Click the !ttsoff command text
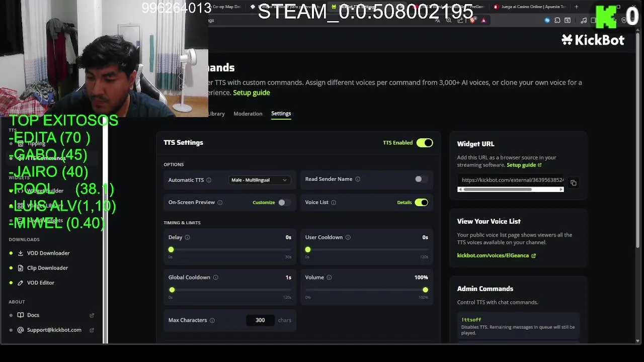644x362 pixels. 471,320
